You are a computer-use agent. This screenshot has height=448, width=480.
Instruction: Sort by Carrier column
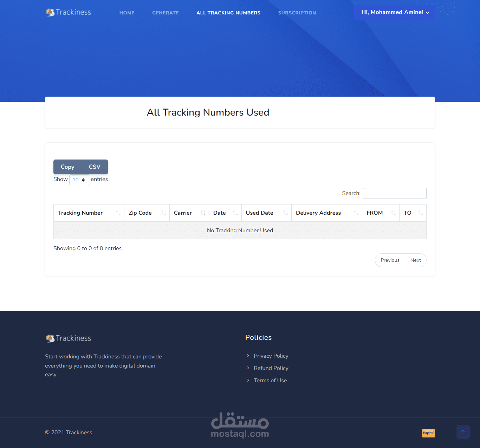[189, 213]
